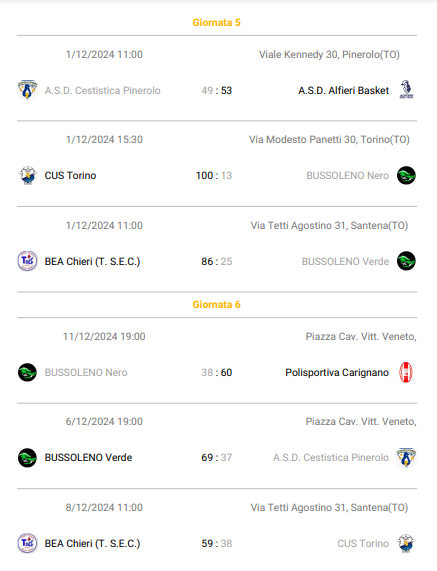Click the 11/12/2024 19:00 match date
This screenshot has height=571, width=437.
click(x=104, y=336)
